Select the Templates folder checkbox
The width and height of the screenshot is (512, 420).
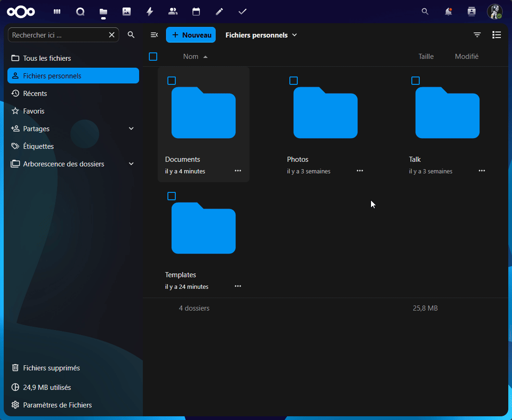(172, 196)
